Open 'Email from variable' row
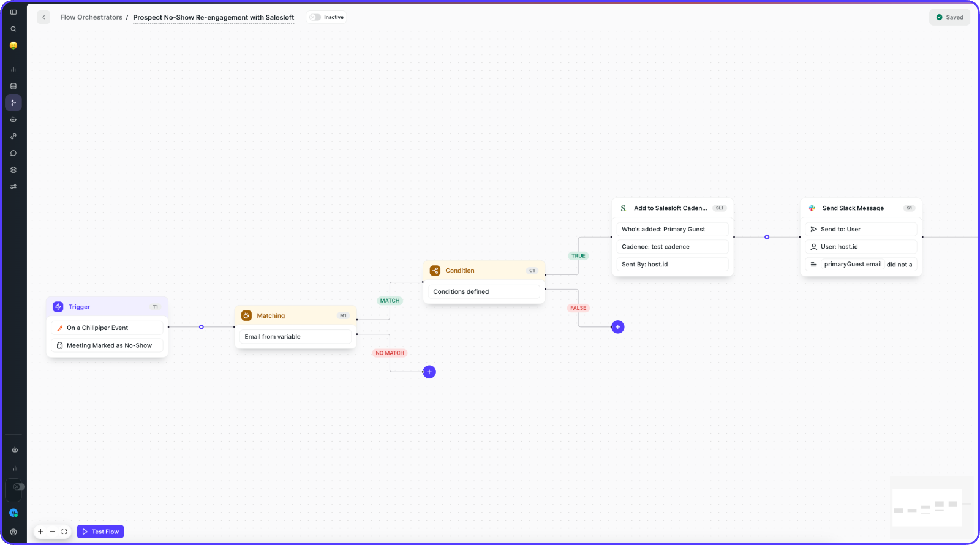The image size is (980, 545). pos(296,337)
